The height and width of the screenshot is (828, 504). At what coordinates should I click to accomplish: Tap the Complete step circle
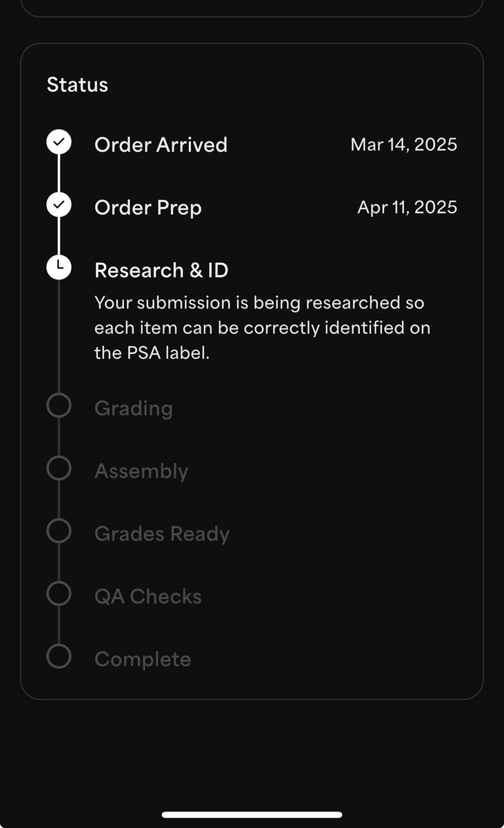coord(59,656)
